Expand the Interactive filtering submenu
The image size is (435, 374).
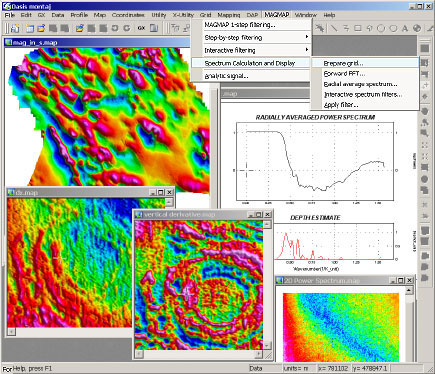tap(251, 50)
